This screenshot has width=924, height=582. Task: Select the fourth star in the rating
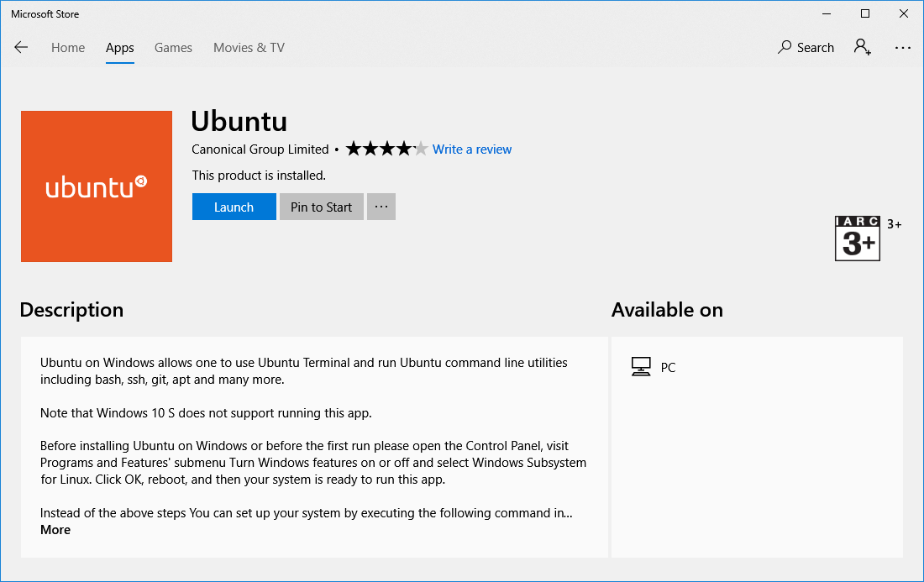click(x=402, y=148)
